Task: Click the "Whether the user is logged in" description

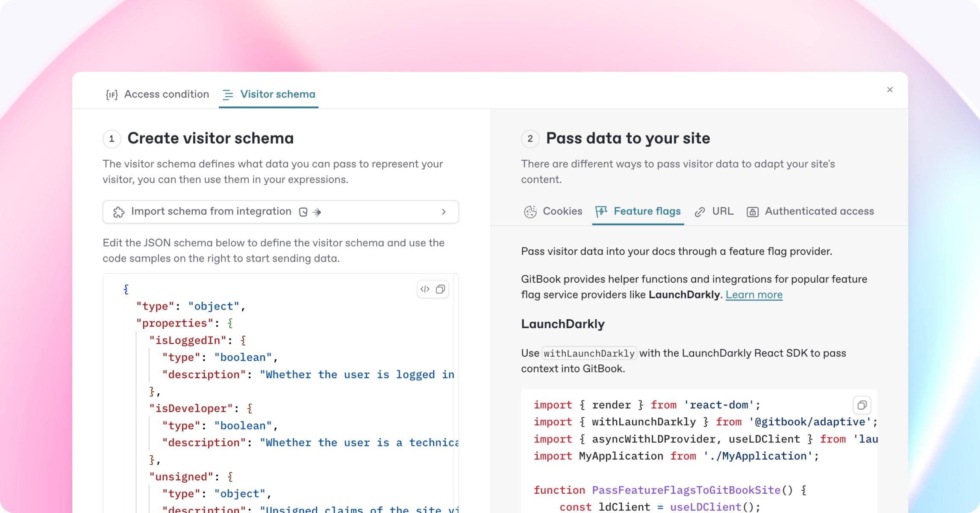Action: [x=357, y=374]
